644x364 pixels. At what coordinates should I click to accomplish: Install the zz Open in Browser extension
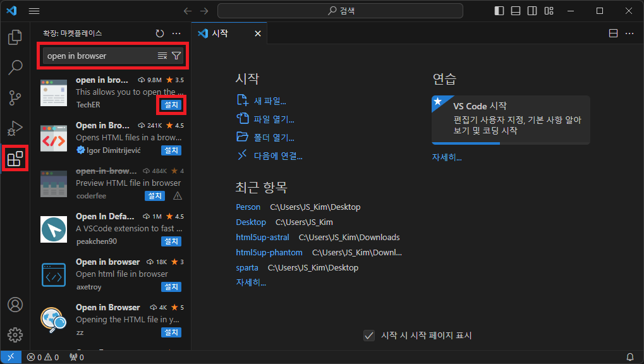pos(171,332)
